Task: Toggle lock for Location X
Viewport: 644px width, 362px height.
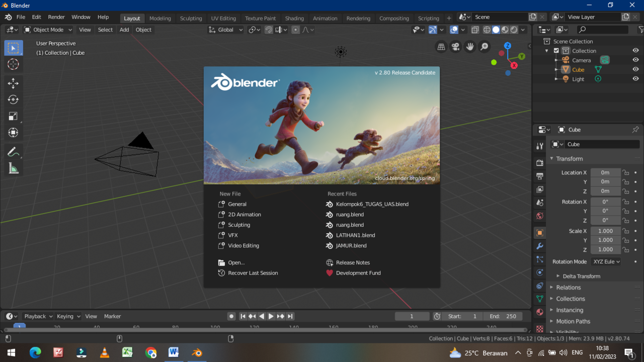Action: 626,172
